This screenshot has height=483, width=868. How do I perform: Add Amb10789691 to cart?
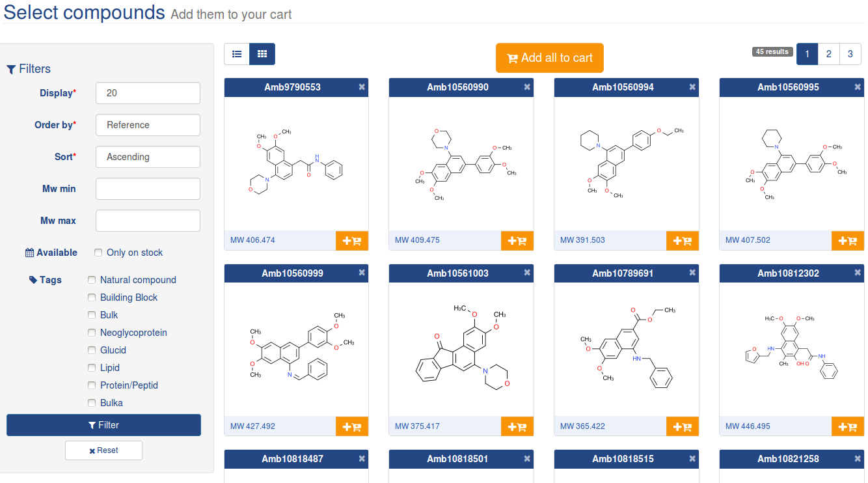coord(683,426)
